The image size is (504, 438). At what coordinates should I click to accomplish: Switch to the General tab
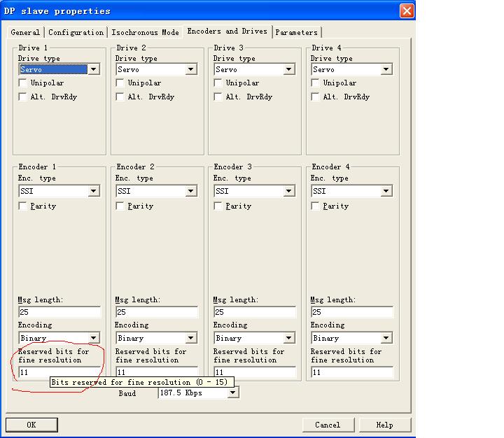click(25, 32)
